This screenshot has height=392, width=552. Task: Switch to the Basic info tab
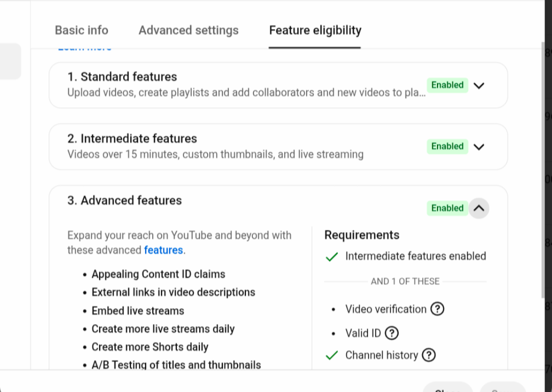click(x=81, y=30)
